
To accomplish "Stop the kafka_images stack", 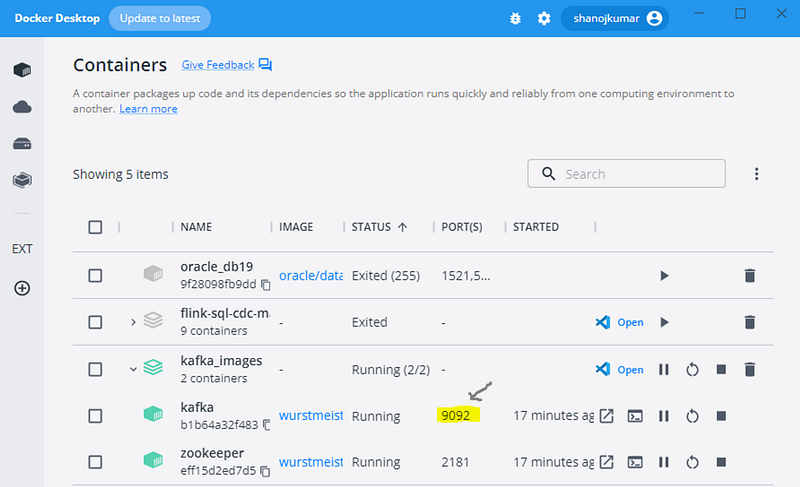I will point(721,369).
